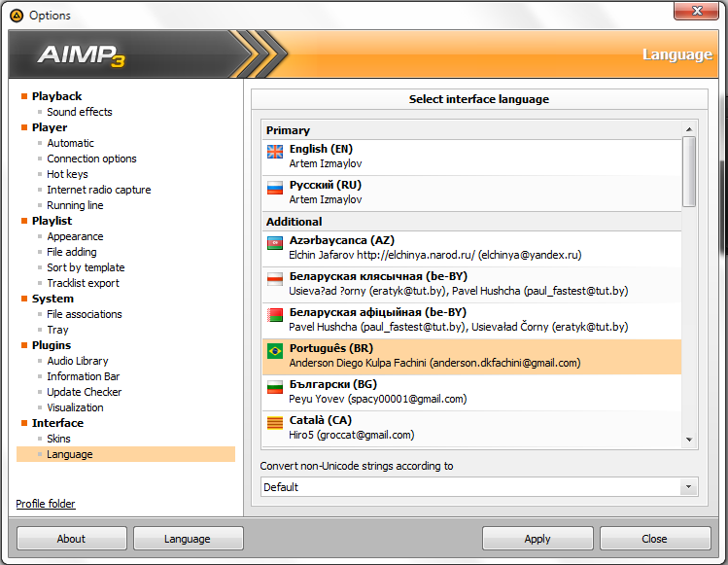Click the AIMP logo icon in title bar

click(17, 16)
